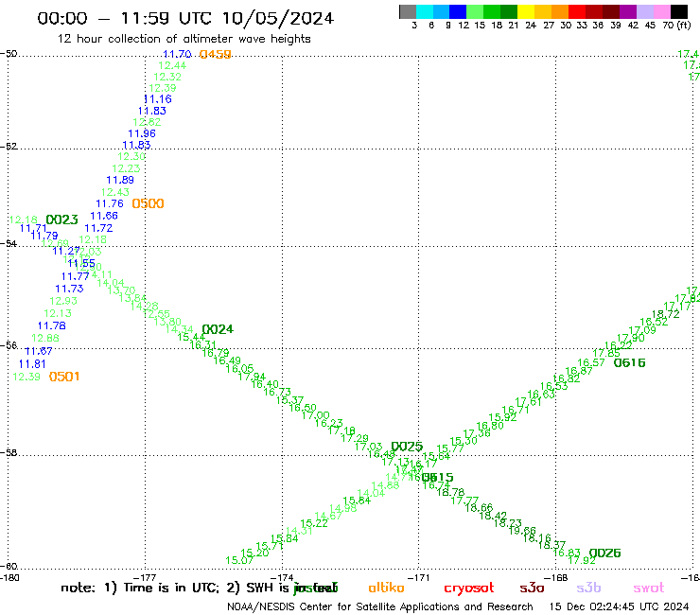Click the wave height value 12.93
Viewport: 700px width, 615px height.
(x=63, y=301)
